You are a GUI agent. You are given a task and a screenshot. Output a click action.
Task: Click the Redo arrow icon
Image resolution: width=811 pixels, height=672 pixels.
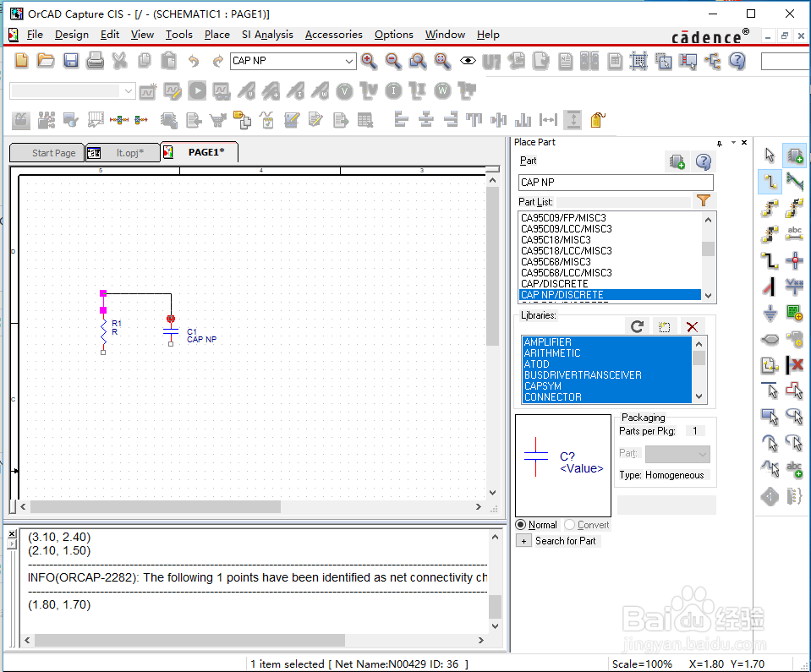click(x=217, y=61)
